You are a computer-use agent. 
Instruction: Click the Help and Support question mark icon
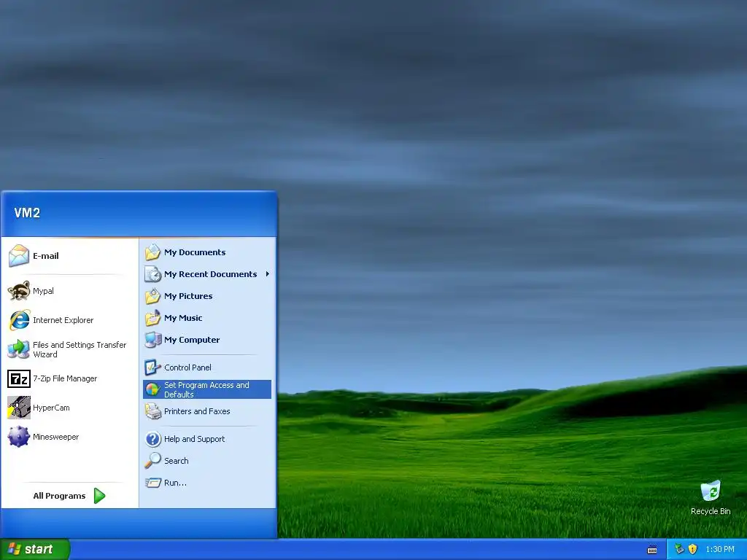click(152, 438)
